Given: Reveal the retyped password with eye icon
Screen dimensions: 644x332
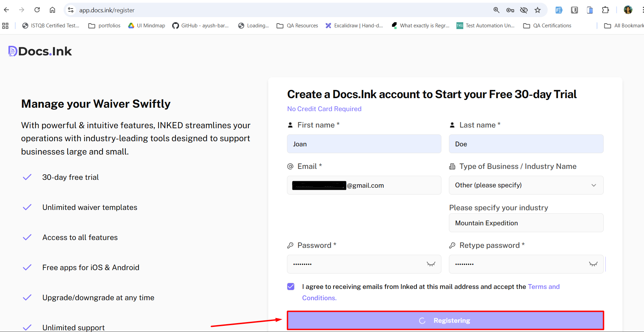Looking at the screenshot, I should [593, 264].
